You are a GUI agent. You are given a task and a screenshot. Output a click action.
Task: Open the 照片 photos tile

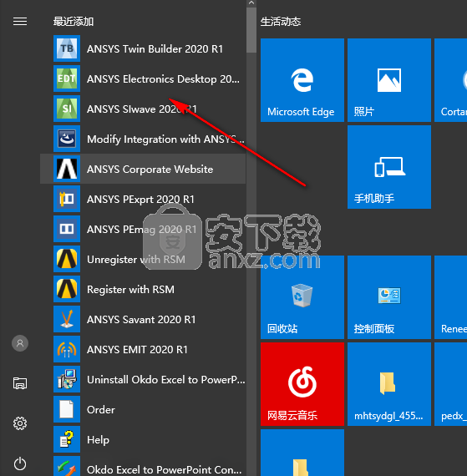[389, 80]
